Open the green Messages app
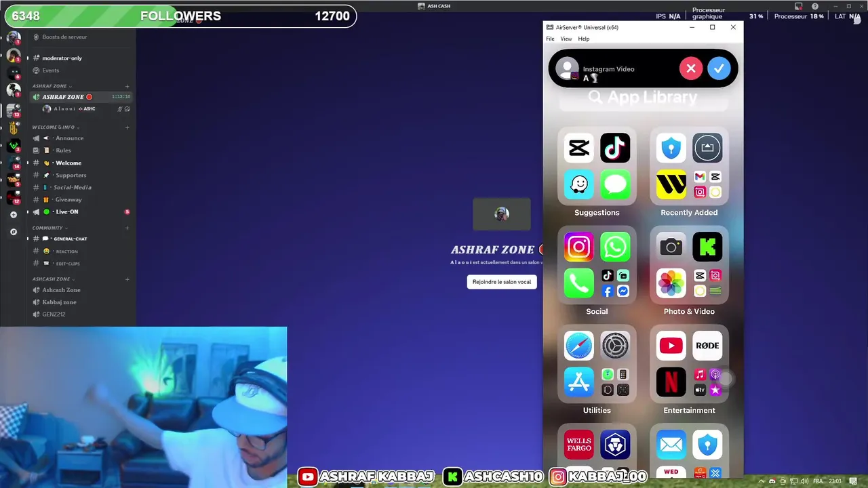 pyautogui.click(x=615, y=184)
